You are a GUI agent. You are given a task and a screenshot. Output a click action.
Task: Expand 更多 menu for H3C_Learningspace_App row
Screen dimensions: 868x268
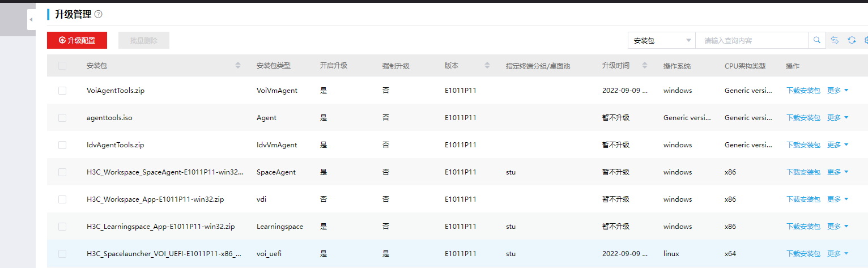[838, 227]
